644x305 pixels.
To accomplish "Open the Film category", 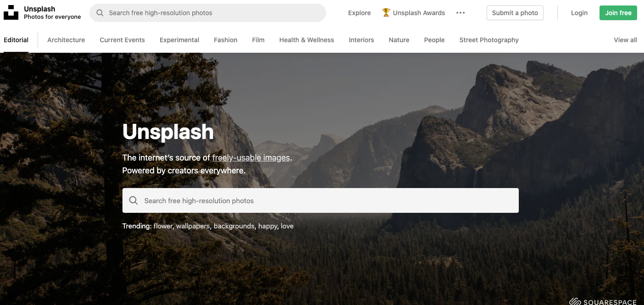I will click(x=258, y=40).
